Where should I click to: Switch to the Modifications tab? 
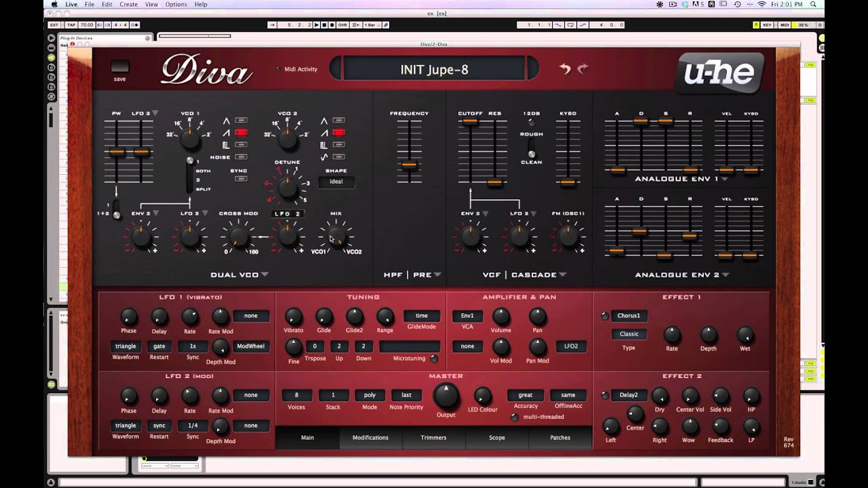click(x=370, y=438)
